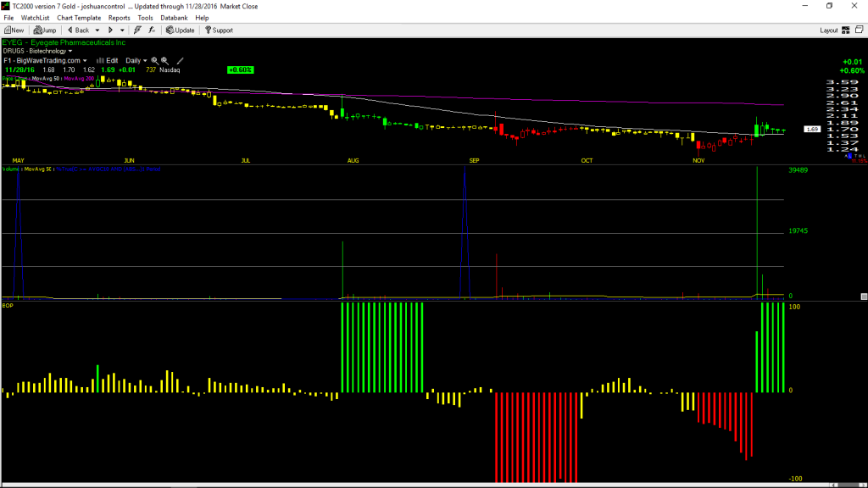
Task: Click the TC2000 app icon in title bar
Action: click(x=6, y=6)
